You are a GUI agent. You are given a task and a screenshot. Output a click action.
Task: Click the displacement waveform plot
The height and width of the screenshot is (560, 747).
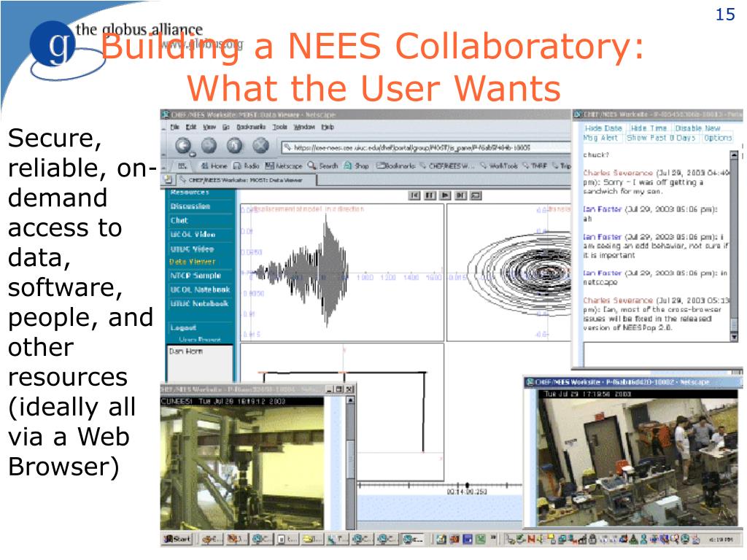pyautogui.click(x=342, y=273)
